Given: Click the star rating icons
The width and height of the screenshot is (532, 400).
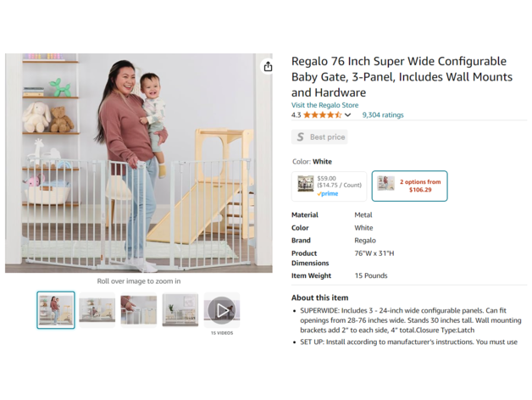Looking at the screenshot, I should pos(322,115).
